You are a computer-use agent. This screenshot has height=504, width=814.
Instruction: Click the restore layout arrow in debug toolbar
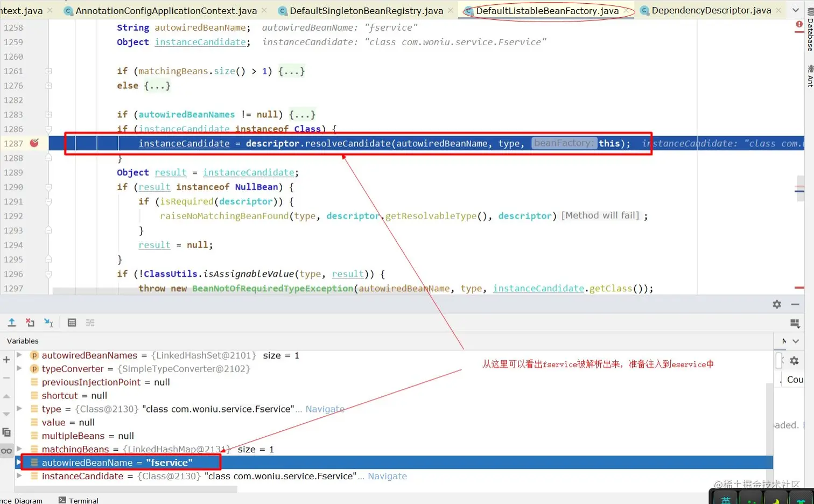point(11,323)
